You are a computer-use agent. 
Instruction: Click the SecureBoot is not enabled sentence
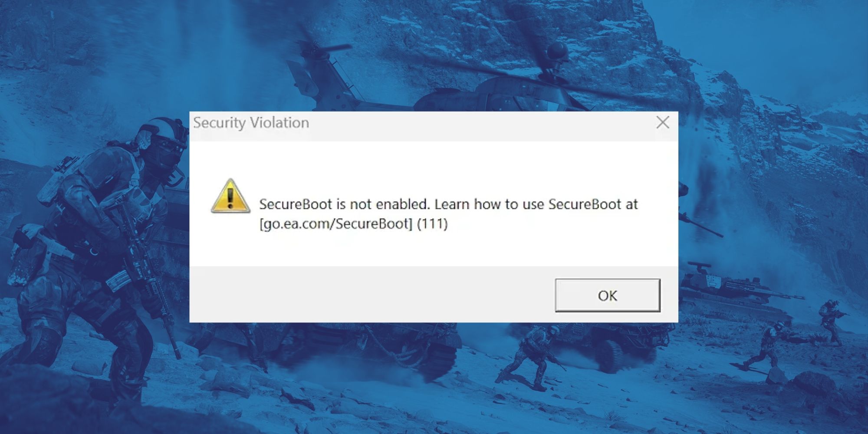(x=344, y=204)
